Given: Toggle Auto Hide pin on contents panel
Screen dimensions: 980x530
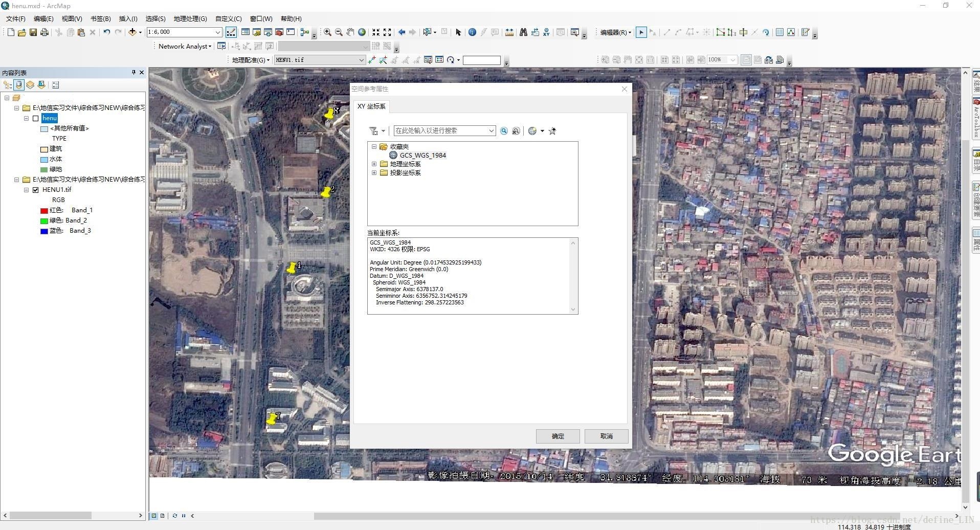Looking at the screenshot, I should point(133,73).
